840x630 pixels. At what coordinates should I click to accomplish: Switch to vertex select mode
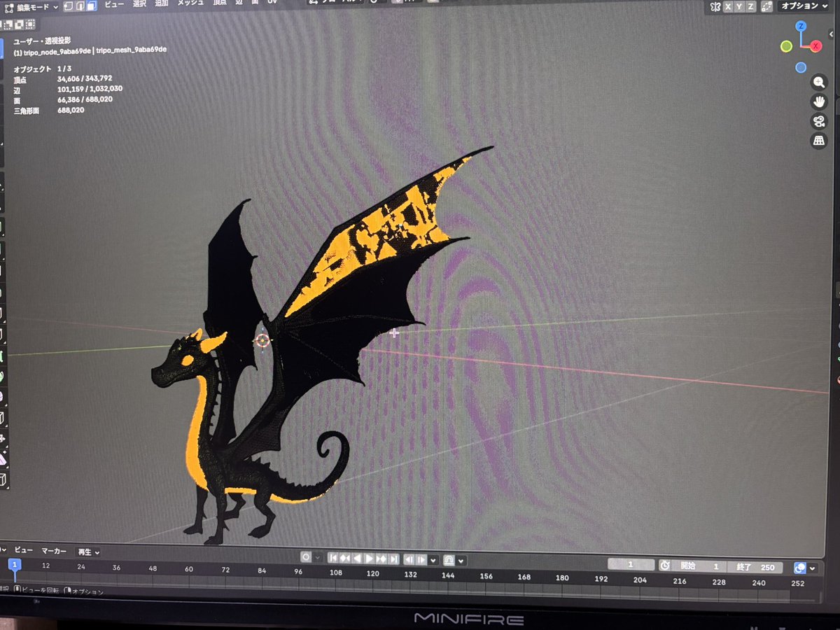click(69, 6)
